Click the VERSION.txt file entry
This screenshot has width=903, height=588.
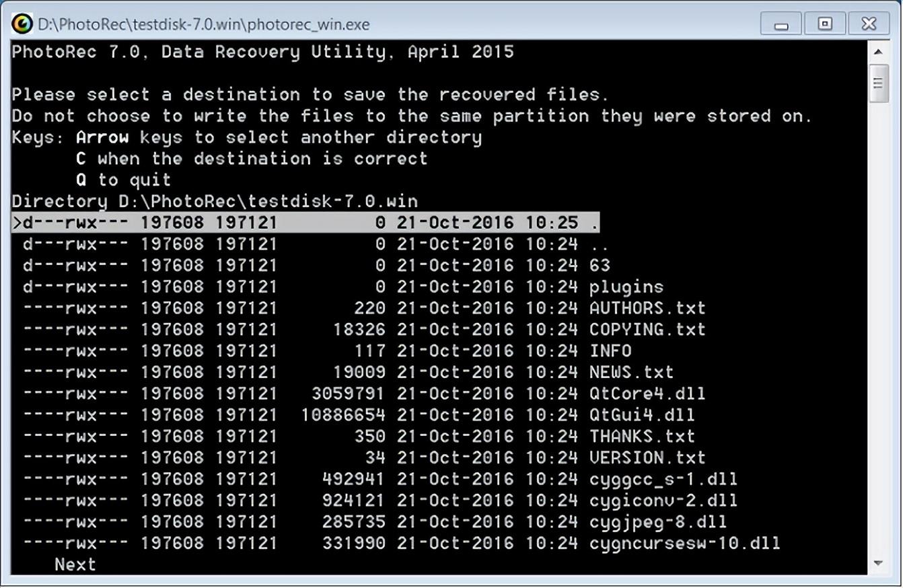click(x=647, y=458)
